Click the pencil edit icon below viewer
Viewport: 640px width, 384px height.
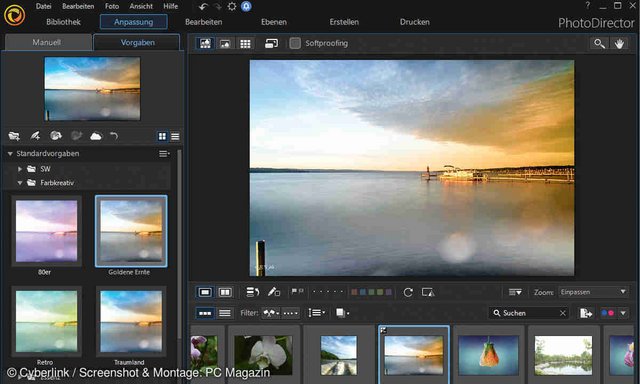click(x=273, y=292)
